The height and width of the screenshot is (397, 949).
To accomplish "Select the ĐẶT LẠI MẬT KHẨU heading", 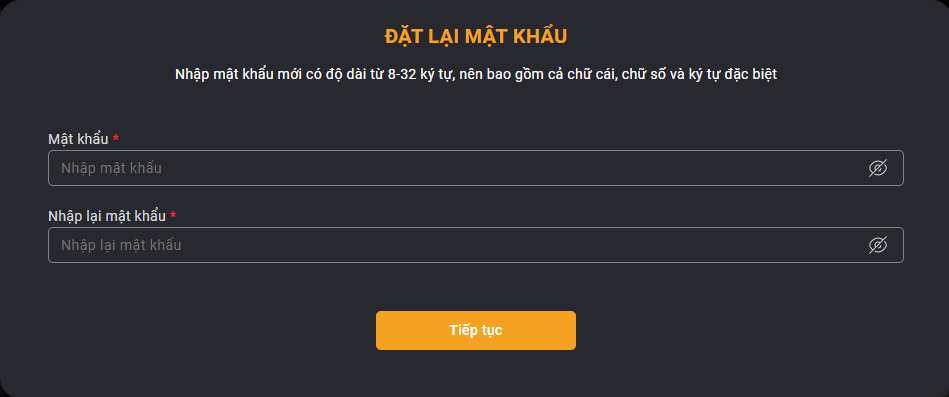I will coord(476,36).
